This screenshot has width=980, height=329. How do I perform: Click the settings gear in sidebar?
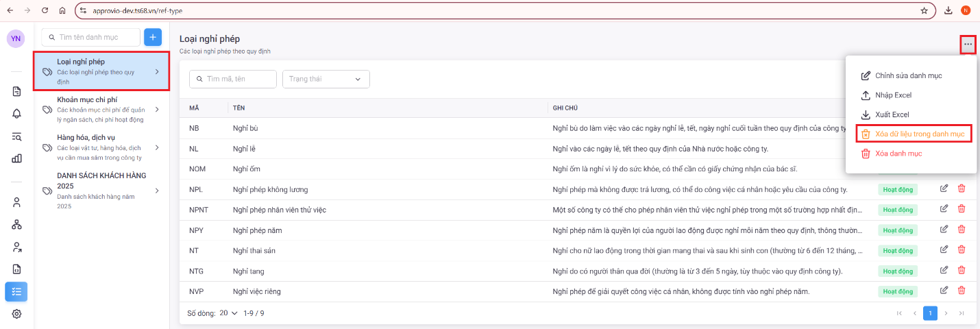click(16, 314)
